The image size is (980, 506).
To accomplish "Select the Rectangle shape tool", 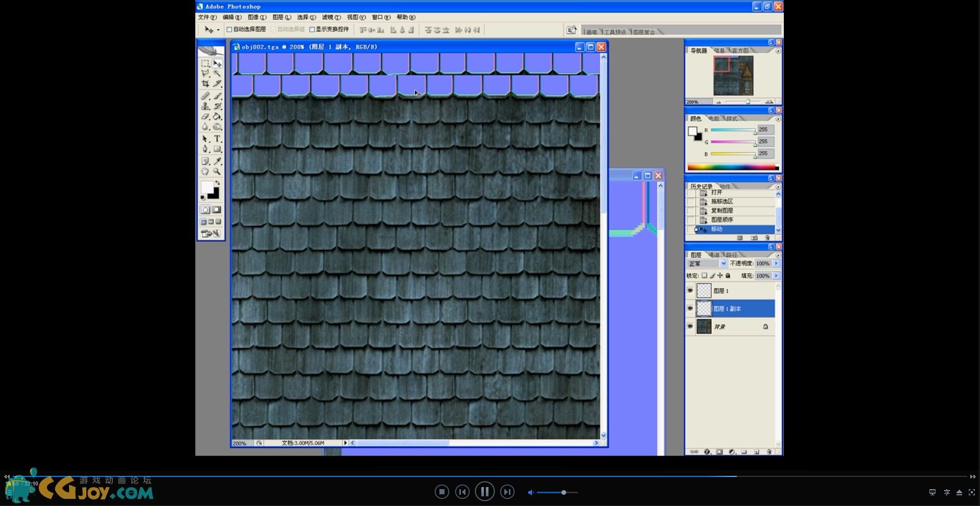I will (217, 149).
